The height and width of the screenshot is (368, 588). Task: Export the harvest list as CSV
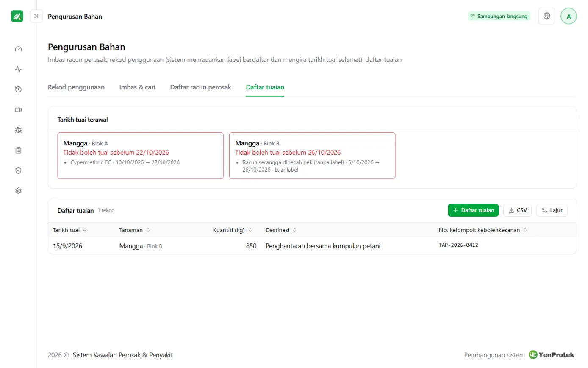click(518, 210)
